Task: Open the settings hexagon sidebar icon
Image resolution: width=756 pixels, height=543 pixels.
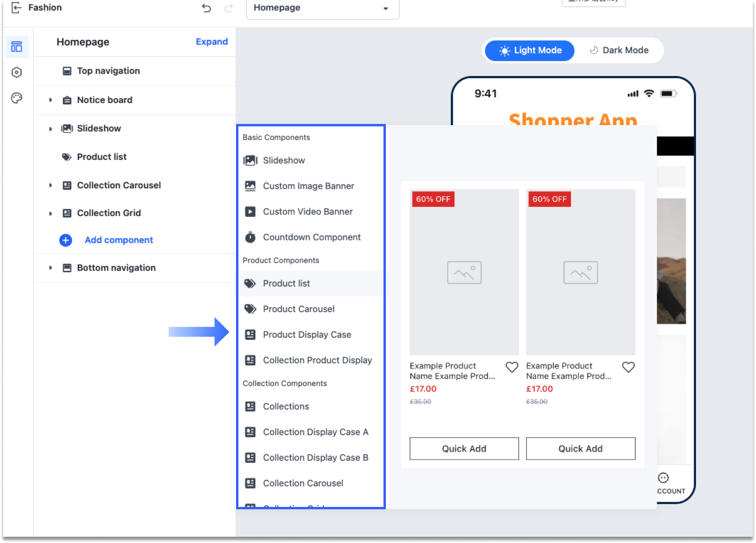Action: pos(16,72)
